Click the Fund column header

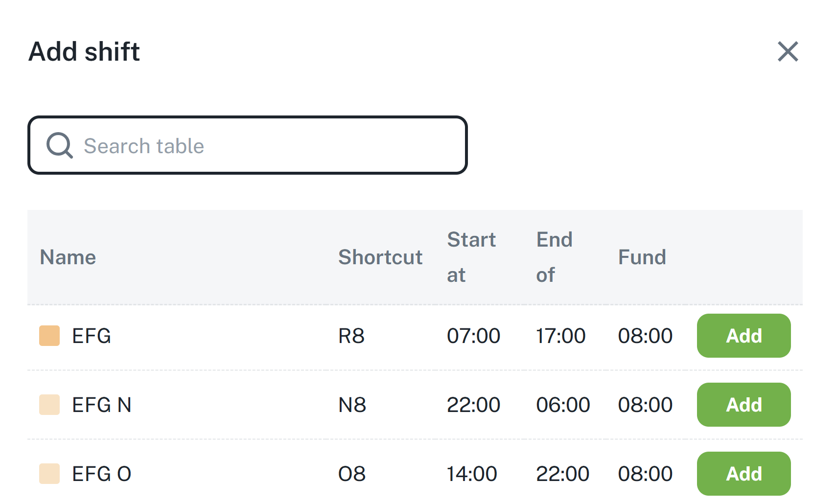(x=642, y=257)
